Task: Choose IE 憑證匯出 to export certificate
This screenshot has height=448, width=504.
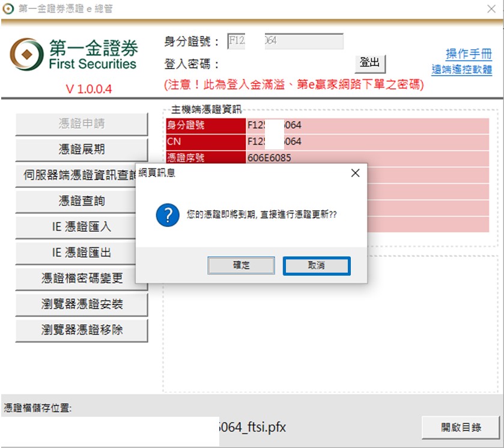Action: 82,253
